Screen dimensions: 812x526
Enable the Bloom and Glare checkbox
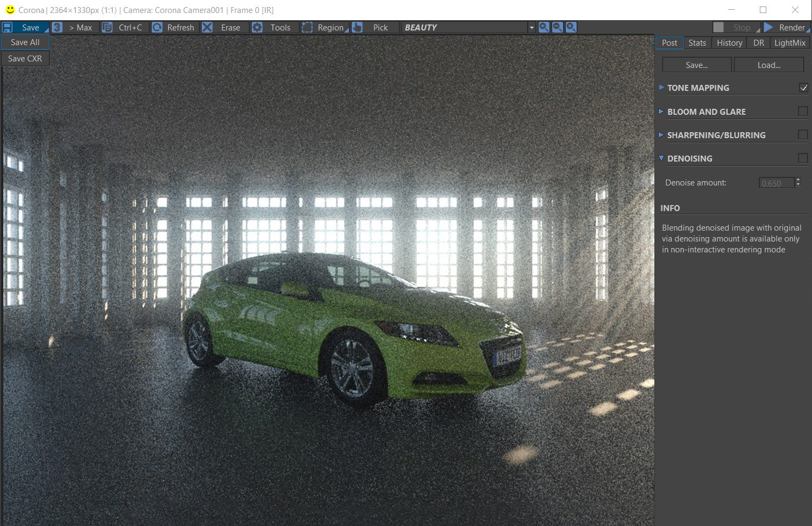(803, 112)
